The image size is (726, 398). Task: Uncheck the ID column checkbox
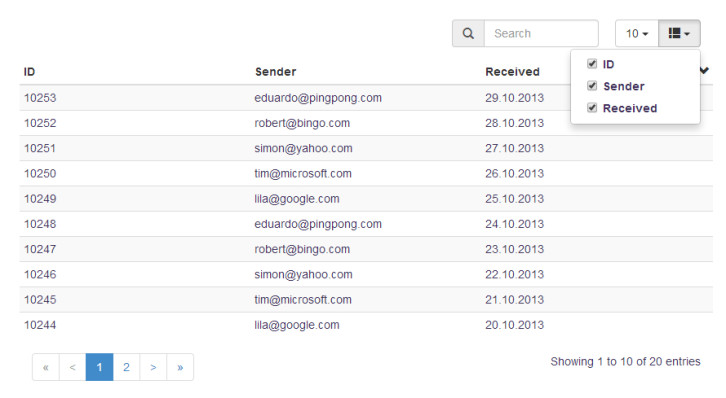[x=592, y=63]
